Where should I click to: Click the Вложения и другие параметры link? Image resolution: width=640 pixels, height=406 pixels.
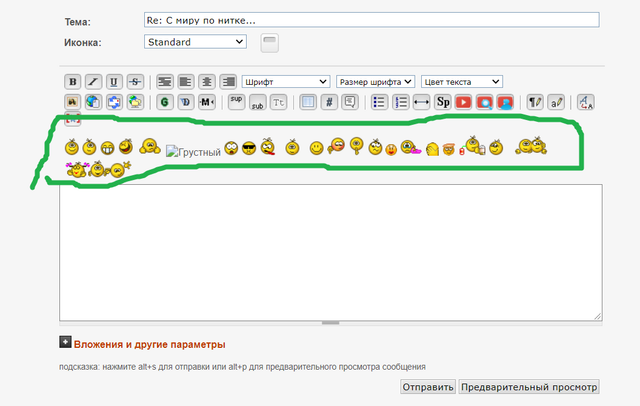click(x=149, y=344)
